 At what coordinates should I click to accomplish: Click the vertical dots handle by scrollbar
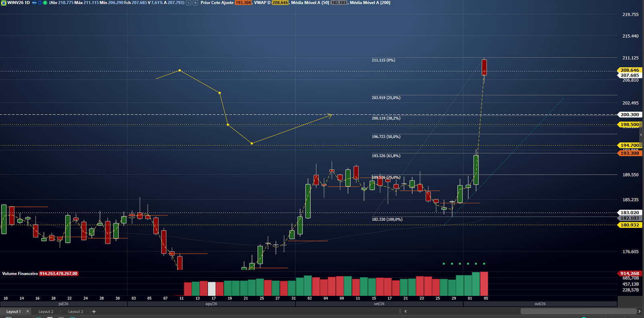click(400, 311)
